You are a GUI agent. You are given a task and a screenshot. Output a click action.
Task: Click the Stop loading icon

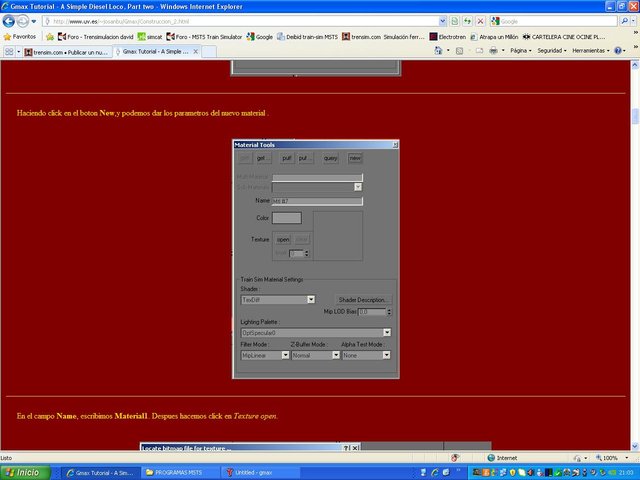coord(482,20)
